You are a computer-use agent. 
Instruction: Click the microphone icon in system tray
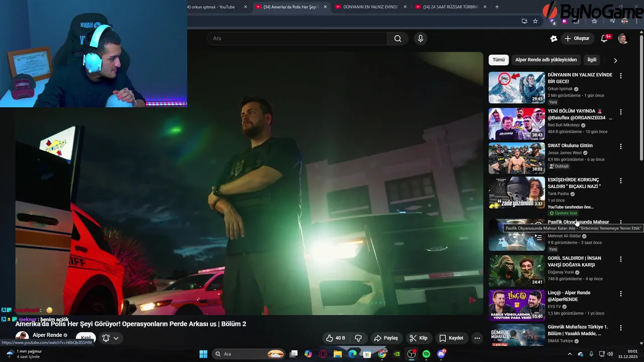[x=591, y=354]
